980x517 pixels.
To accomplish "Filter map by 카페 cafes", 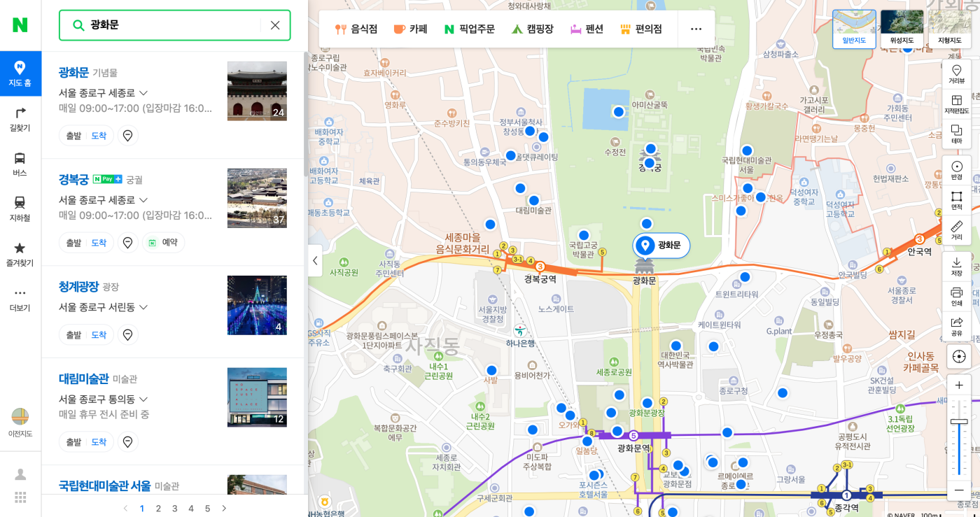I will [410, 29].
